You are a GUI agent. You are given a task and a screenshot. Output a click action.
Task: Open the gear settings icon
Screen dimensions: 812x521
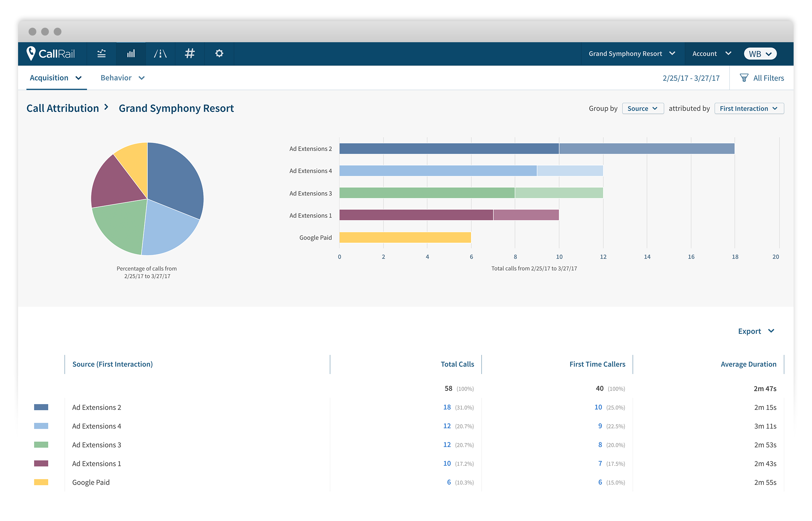[x=219, y=54]
